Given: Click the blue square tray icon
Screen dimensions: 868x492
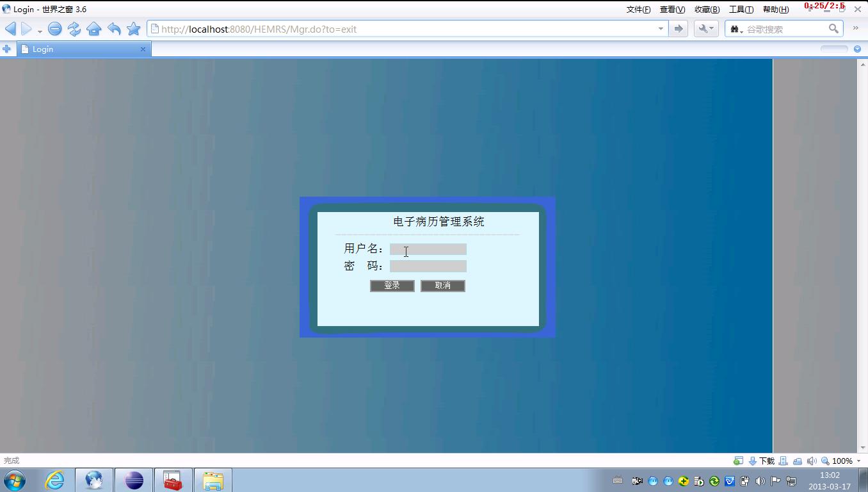Looking at the screenshot, I should [x=729, y=480].
